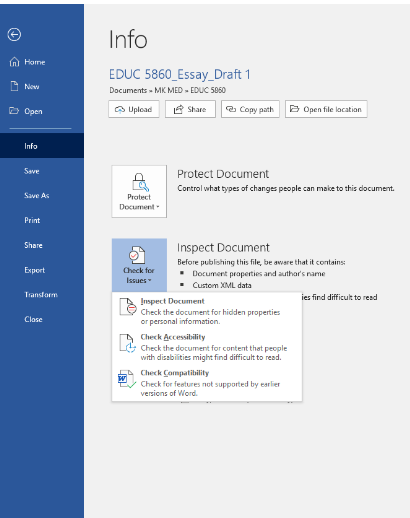This screenshot has height=518, width=410.
Task: Choose Close in the sidebar
Action: click(x=42, y=319)
